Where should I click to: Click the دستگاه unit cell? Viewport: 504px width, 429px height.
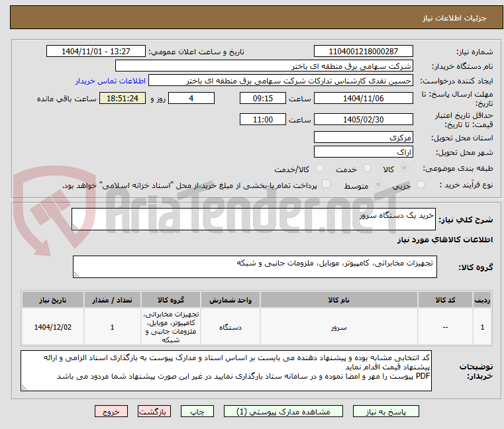click(x=230, y=327)
